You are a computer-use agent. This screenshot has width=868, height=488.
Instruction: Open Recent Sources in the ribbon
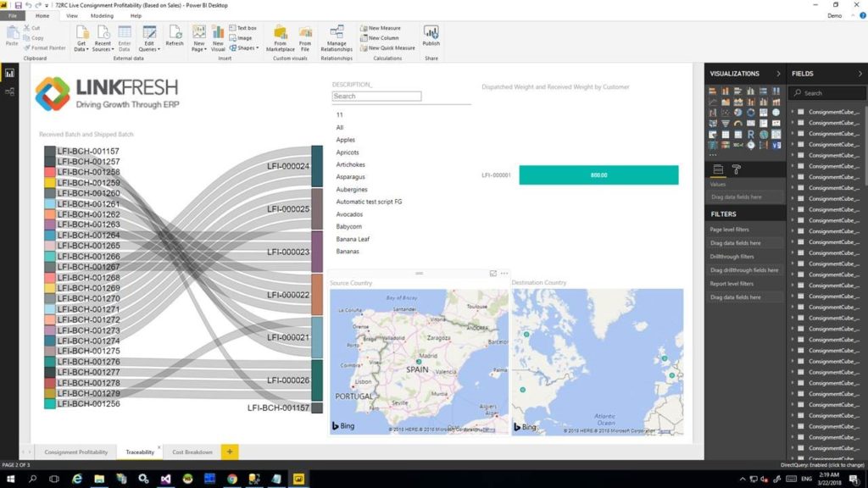pyautogui.click(x=103, y=38)
